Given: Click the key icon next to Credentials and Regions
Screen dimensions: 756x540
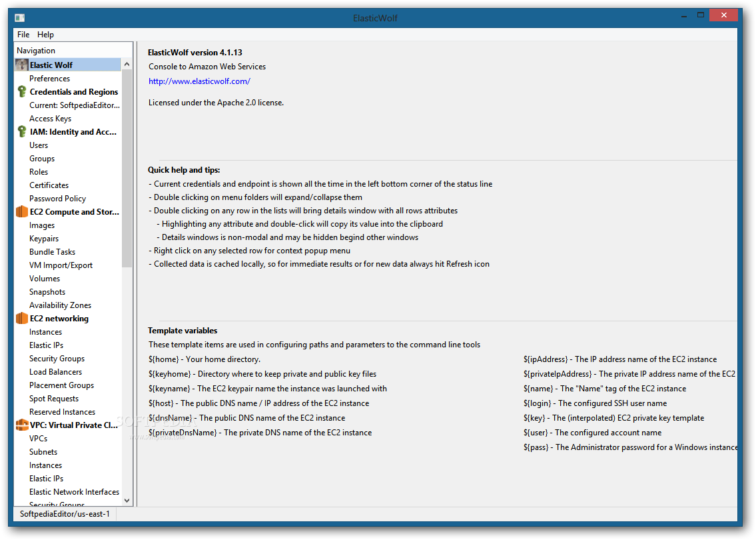Looking at the screenshot, I should [22, 92].
